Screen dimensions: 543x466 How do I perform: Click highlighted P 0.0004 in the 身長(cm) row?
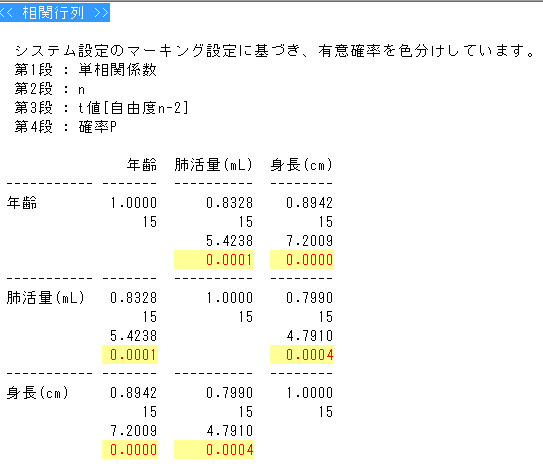(214, 450)
